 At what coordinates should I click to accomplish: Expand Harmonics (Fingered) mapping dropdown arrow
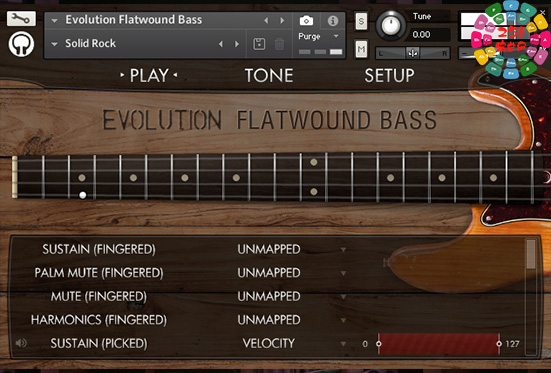click(343, 320)
